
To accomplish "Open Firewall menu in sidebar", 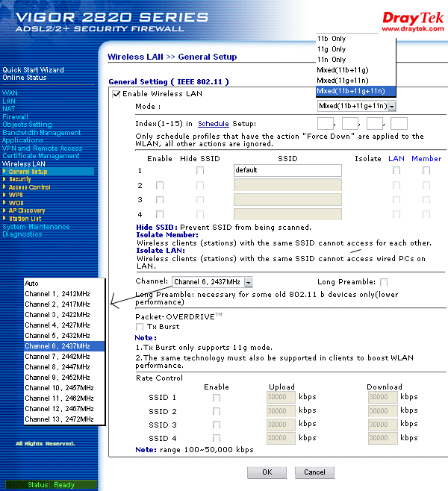I will coord(15,117).
